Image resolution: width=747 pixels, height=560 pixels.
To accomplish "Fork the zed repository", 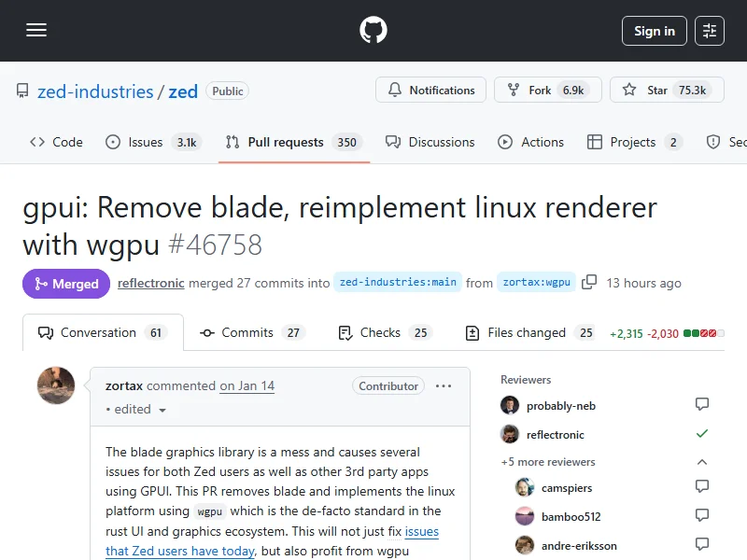I will [540, 91].
